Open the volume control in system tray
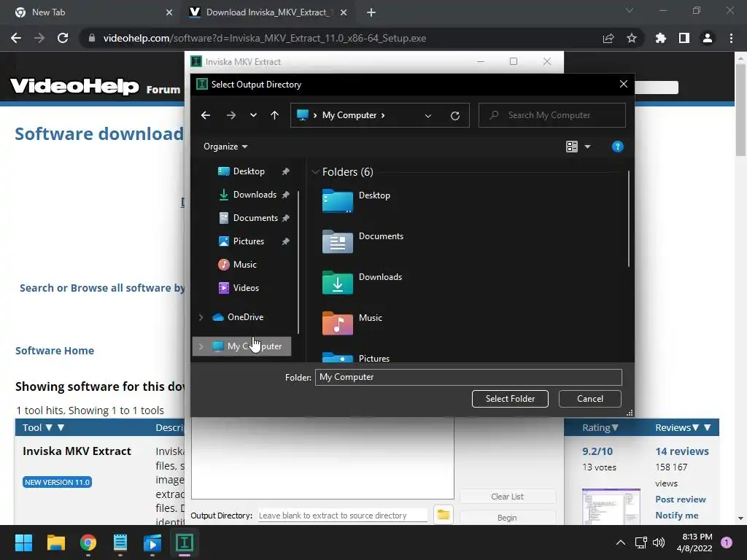Screen dimensions: 747x560 point(659,542)
